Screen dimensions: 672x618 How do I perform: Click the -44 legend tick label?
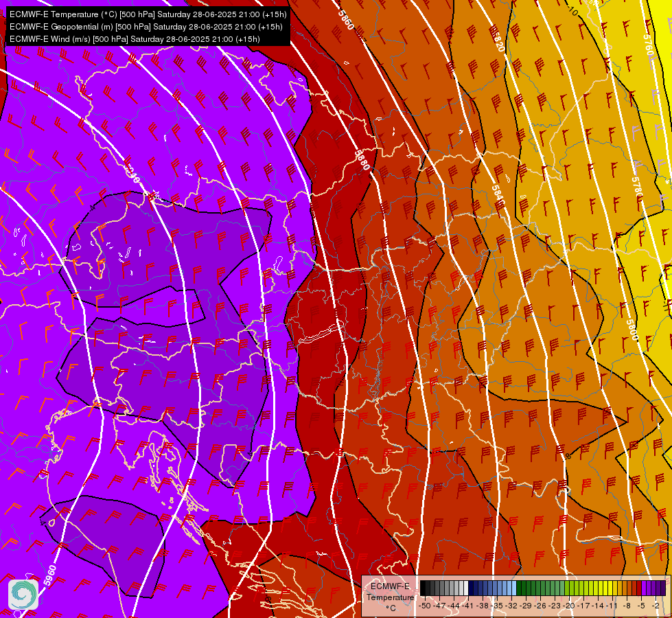point(454,606)
